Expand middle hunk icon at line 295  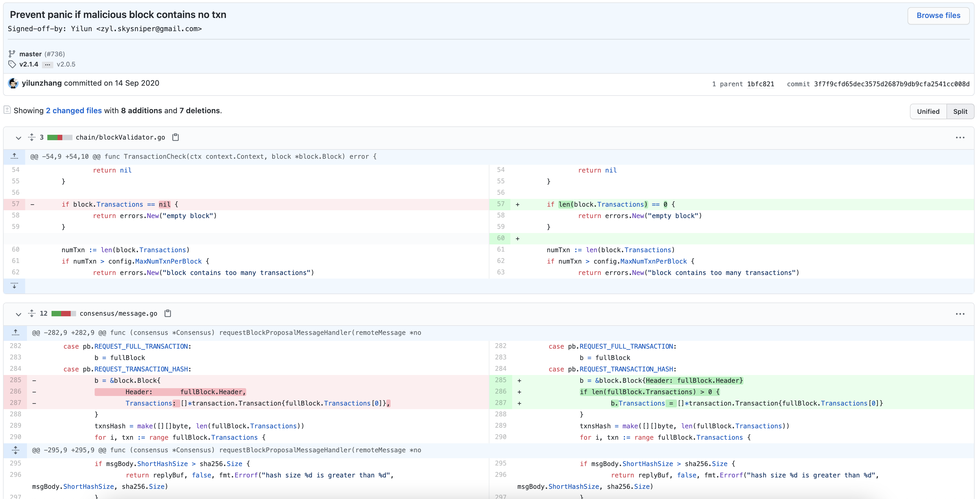[x=15, y=450]
